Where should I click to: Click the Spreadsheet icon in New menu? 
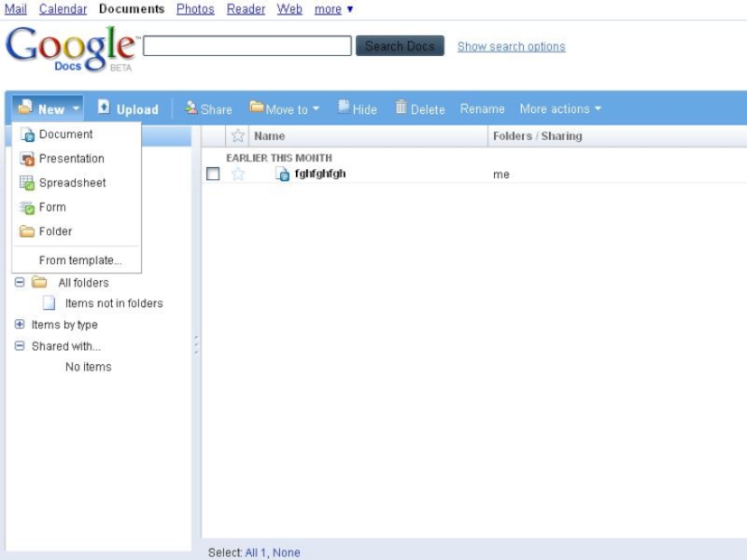tap(27, 183)
